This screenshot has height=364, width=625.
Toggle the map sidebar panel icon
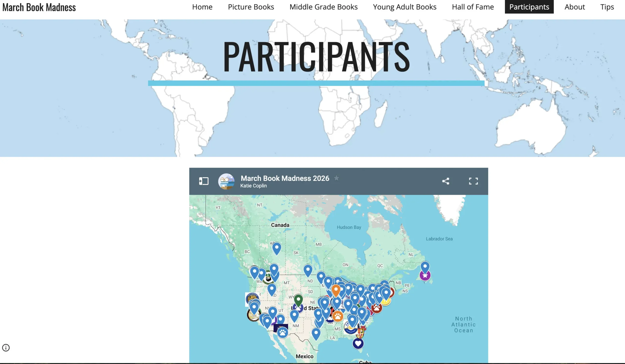[204, 181]
